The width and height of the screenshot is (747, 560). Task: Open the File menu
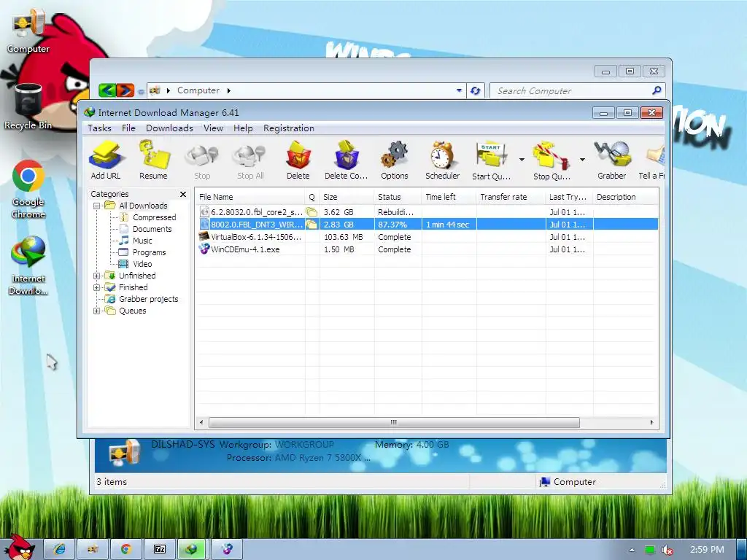click(x=128, y=128)
